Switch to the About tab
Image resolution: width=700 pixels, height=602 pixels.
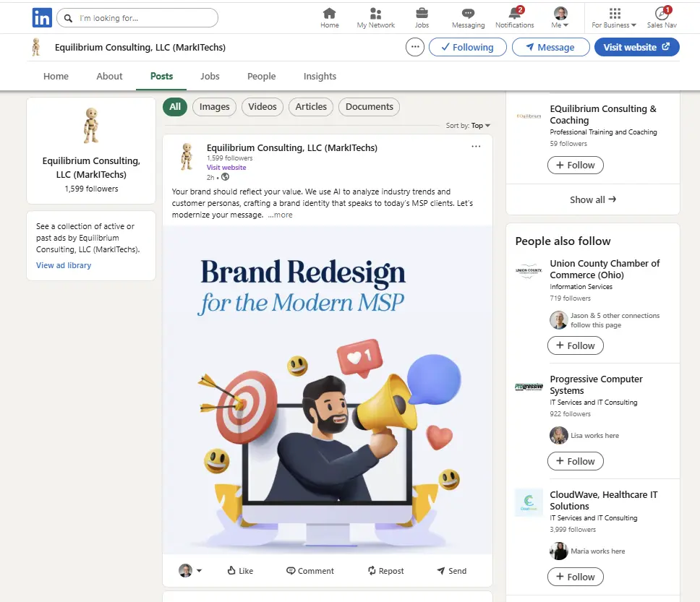109,77
